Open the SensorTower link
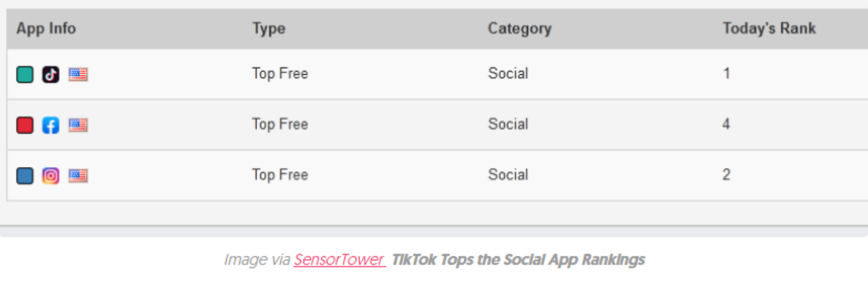Screen dimensions: 868x281 [340, 259]
